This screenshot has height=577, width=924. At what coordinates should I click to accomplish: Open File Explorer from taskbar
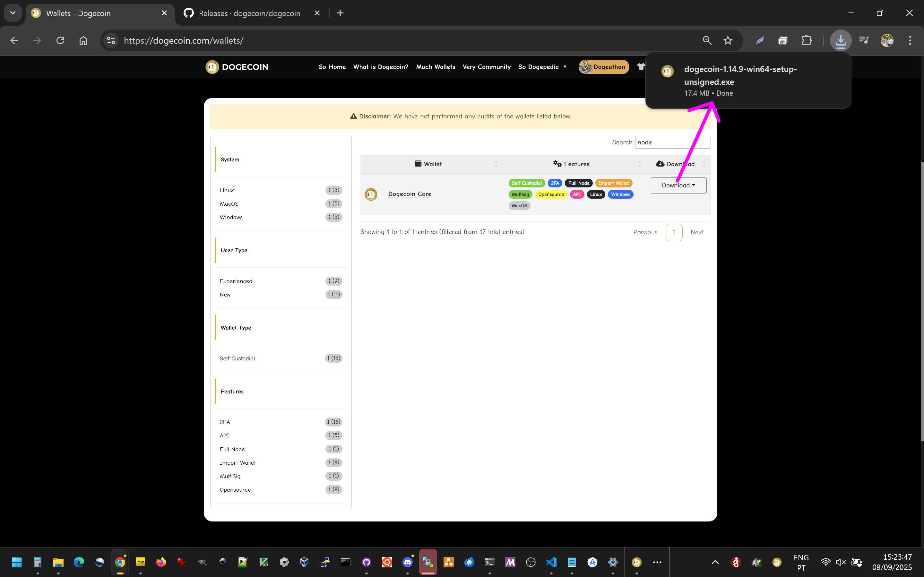[58, 562]
